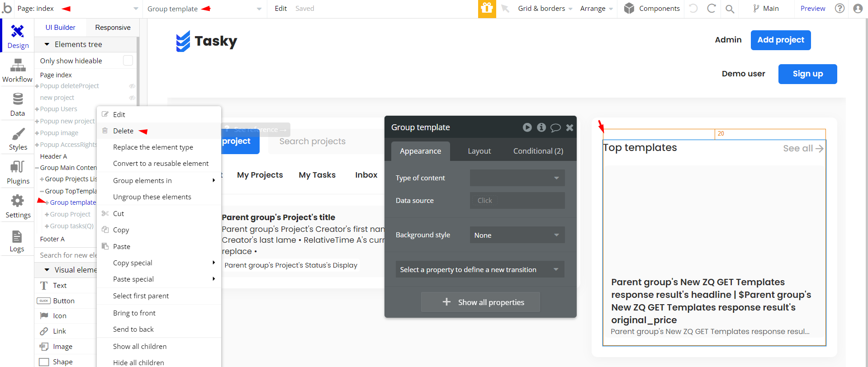Toggle visibility of new project element
The height and width of the screenshot is (367, 868).
click(x=132, y=98)
